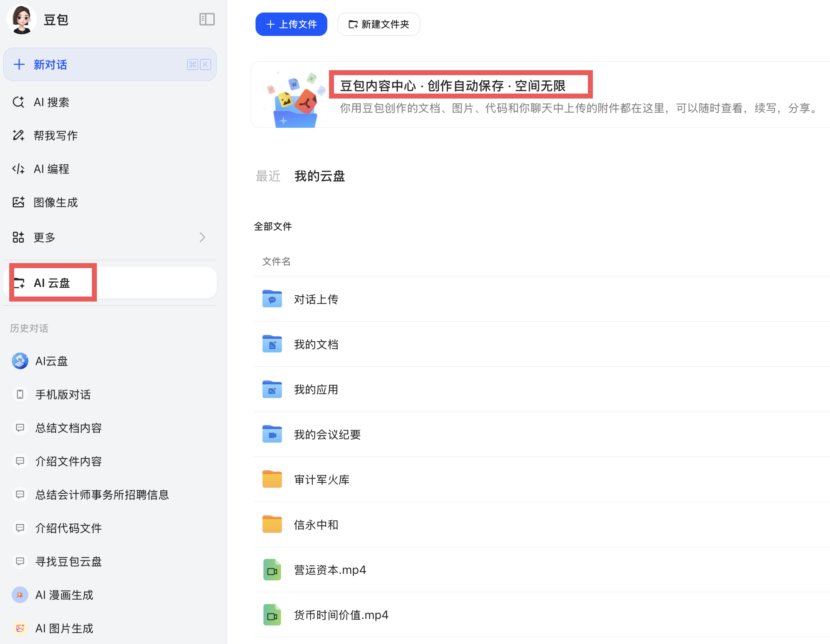The image size is (830, 644).
Task: Click the 货币时间价值.mp4 video icon
Action: 272,615
